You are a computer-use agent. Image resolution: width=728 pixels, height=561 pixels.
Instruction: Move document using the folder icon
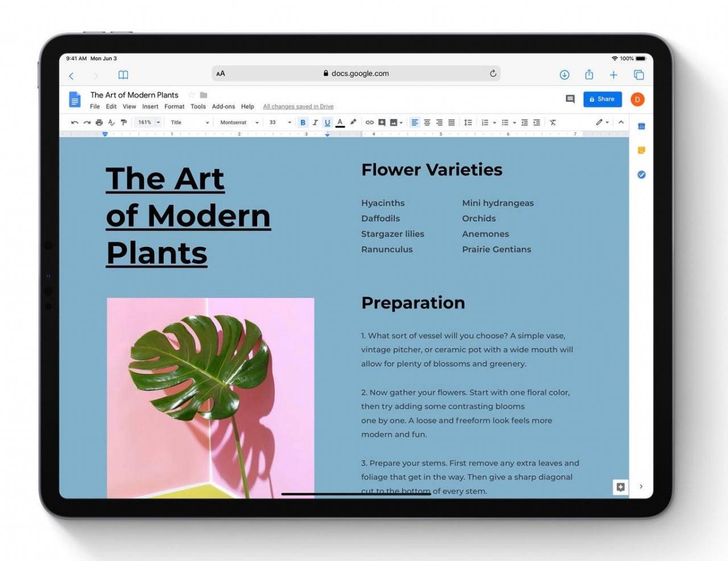204,95
